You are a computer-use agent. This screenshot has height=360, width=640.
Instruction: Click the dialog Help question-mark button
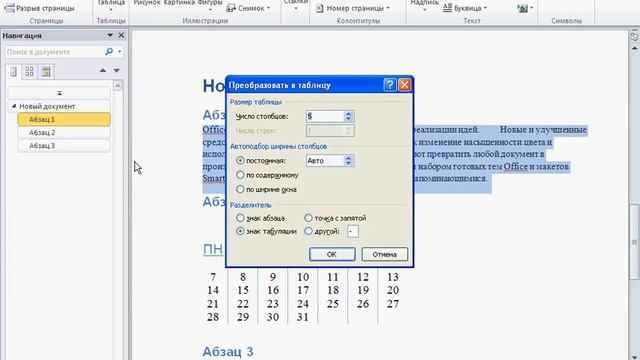[x=390, y=85]
